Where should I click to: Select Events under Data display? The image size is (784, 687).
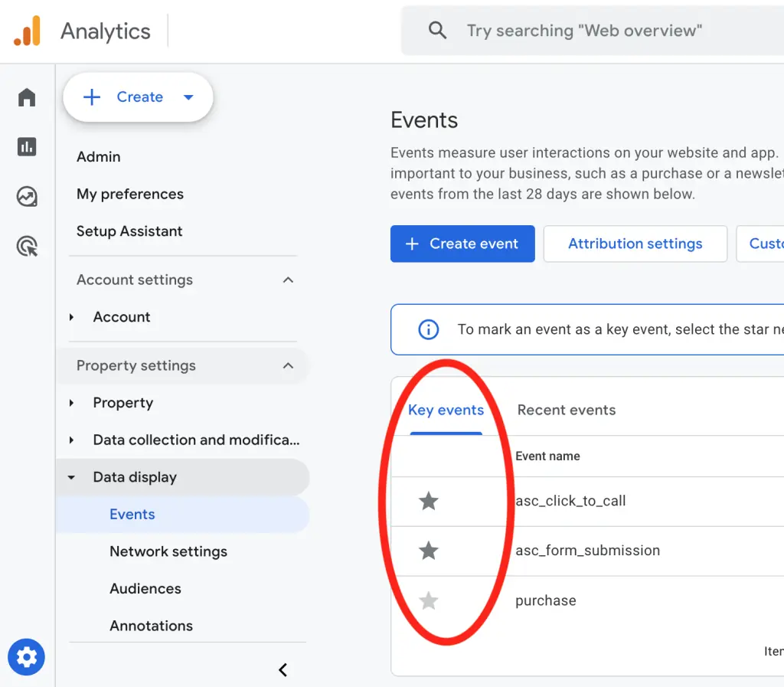(132, 514)
